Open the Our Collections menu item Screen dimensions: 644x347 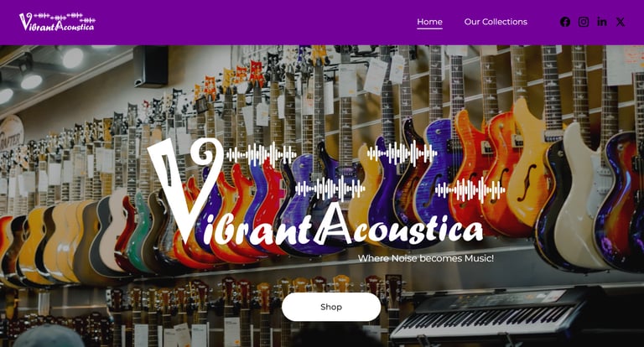[x=496, y=22]
